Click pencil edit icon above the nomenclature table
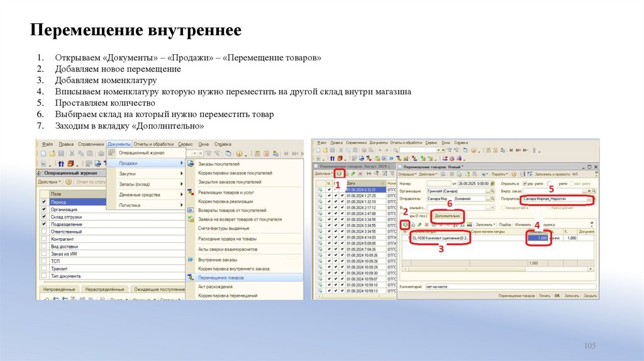 [x=419, y=225]
